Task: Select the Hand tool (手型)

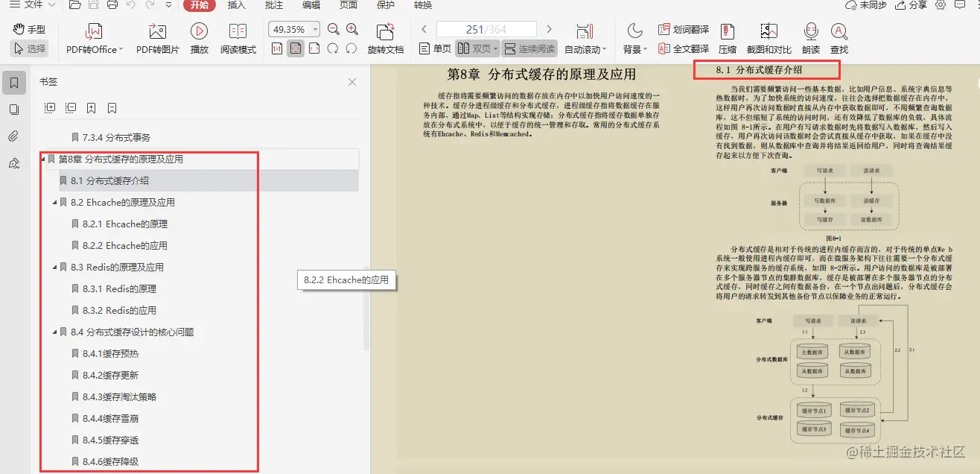Action: (28, 28)
